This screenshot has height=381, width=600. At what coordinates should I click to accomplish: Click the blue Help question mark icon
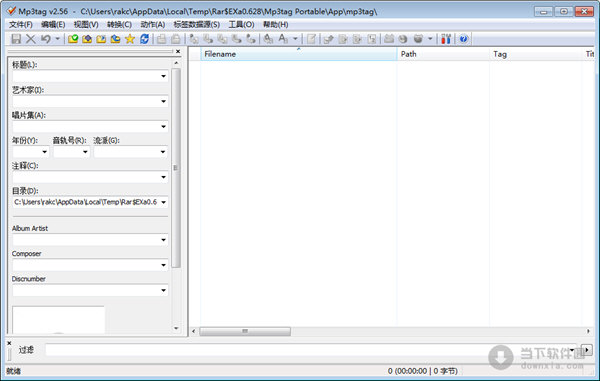(463, 39)
